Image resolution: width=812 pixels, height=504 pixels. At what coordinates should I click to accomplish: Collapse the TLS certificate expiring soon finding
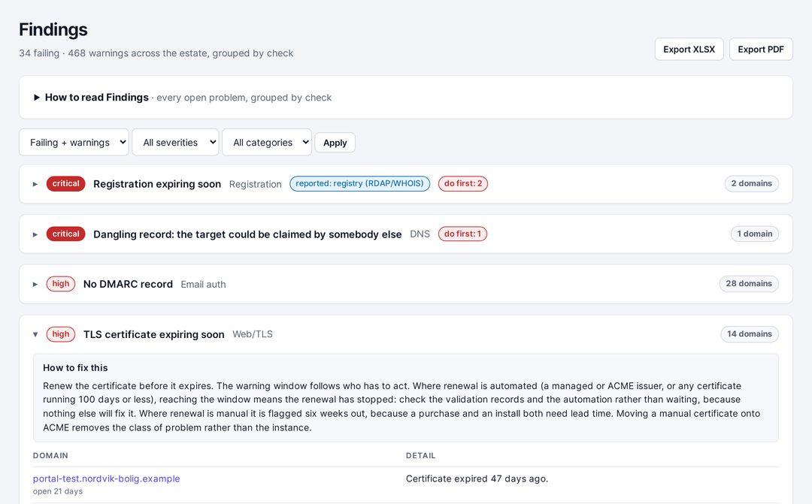tap(405, 334)
